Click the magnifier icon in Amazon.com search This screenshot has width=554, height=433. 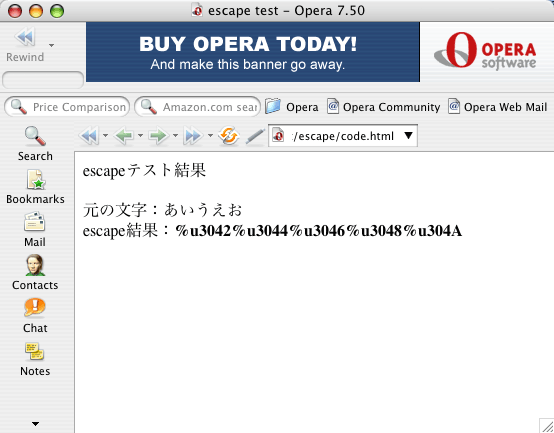pyautogui.click(x=148, y=107)
